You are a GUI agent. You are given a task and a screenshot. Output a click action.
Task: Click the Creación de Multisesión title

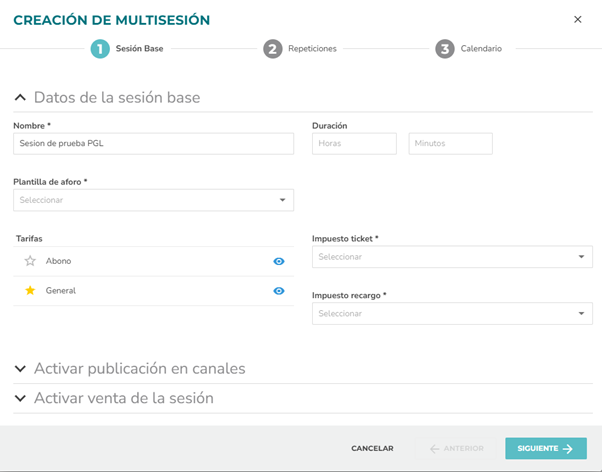click(x=111, y=20)
